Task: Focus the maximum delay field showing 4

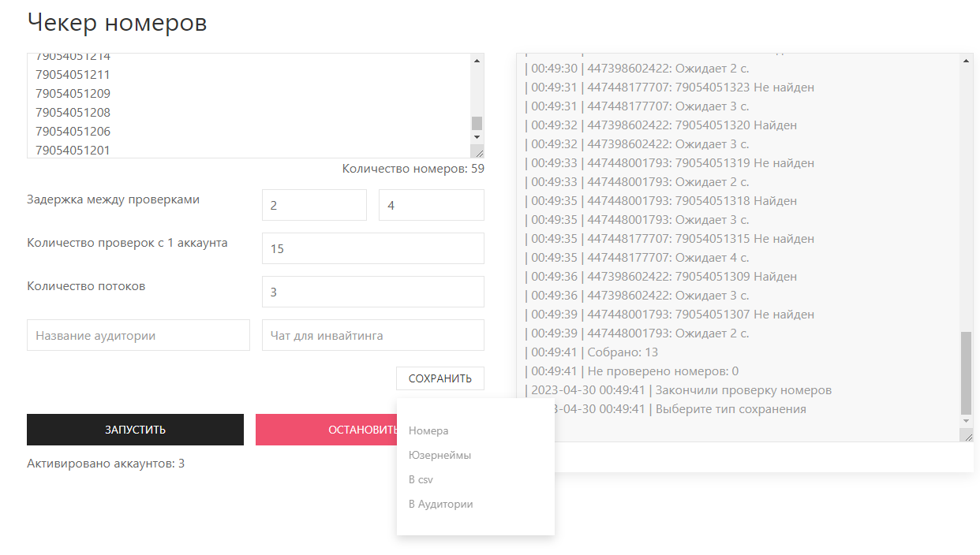Action: tap(431, 205)
